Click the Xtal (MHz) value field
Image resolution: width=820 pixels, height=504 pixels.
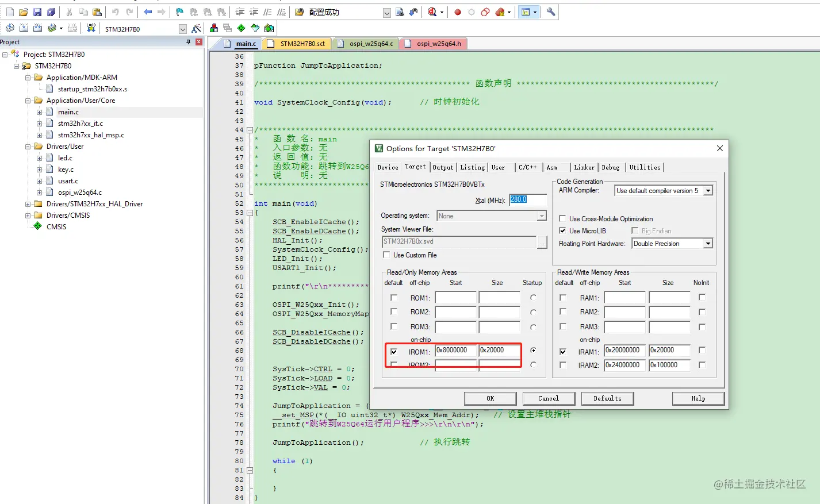pos(528,200)
